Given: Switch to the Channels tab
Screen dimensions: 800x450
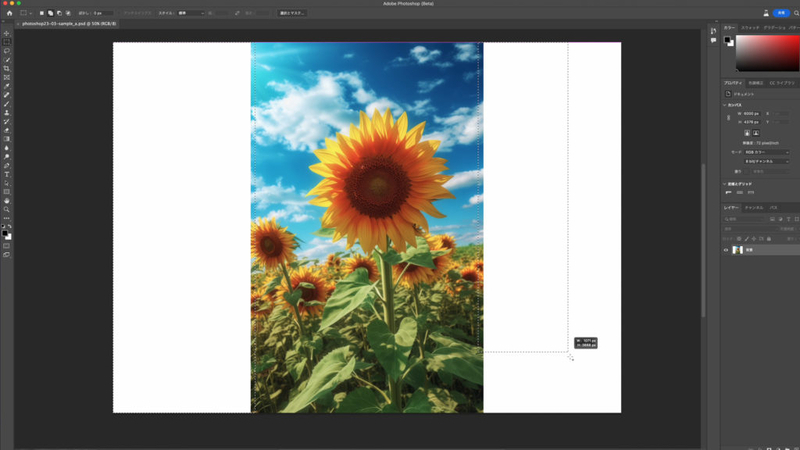Looking at the screenshot, I should [754, 208].
